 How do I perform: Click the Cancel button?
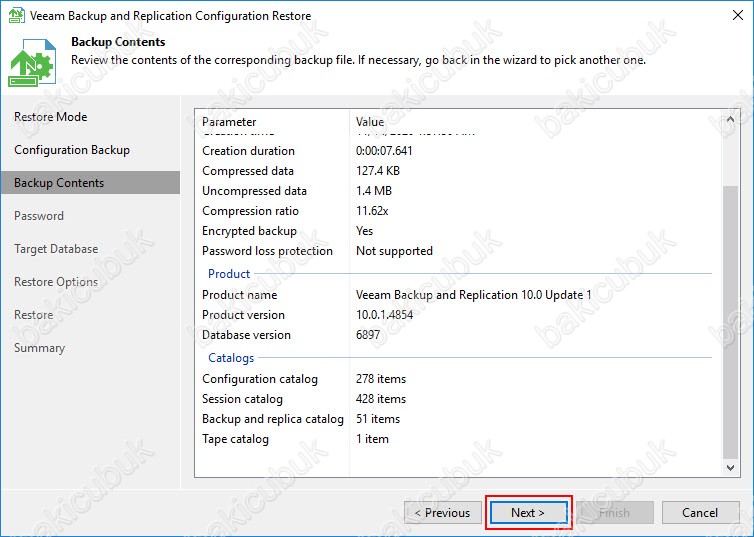[700, 513]
